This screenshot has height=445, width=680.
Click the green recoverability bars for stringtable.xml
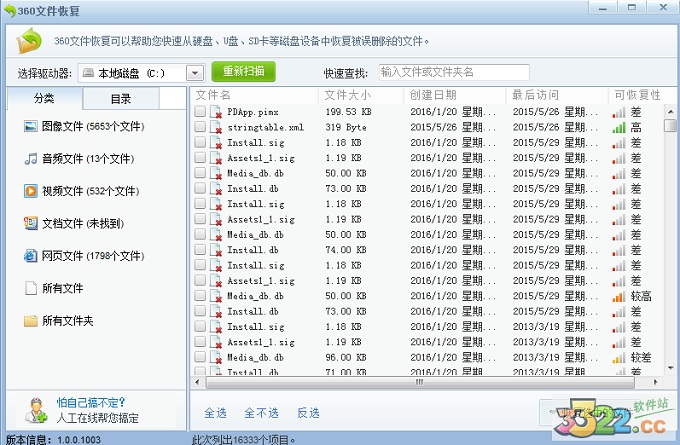[619, 128]
